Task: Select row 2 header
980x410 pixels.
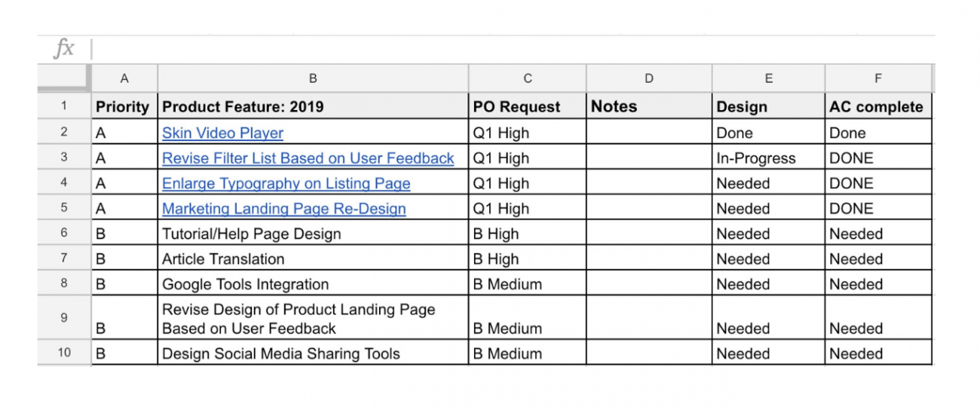Action: point(64,132)
